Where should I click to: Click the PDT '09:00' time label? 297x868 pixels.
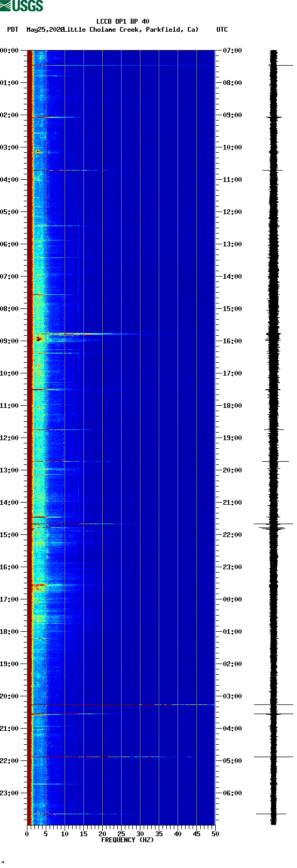pyautogui.click(x=10, y=341)
